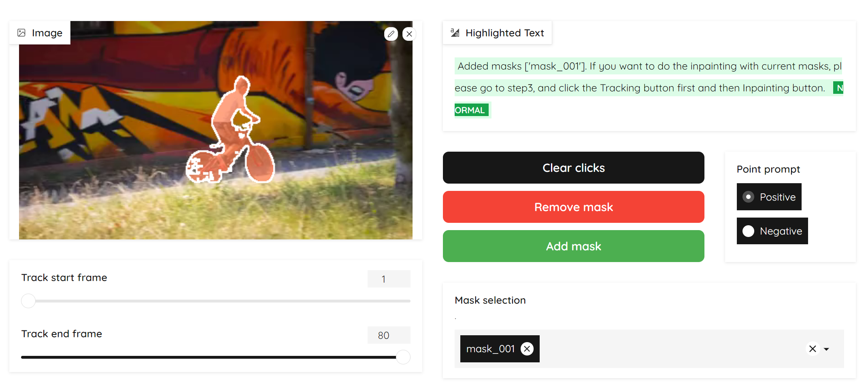The height and width of the screenshot is (385, 868).
Task: Click the Track start frame number field
Action: pos(389,279)
